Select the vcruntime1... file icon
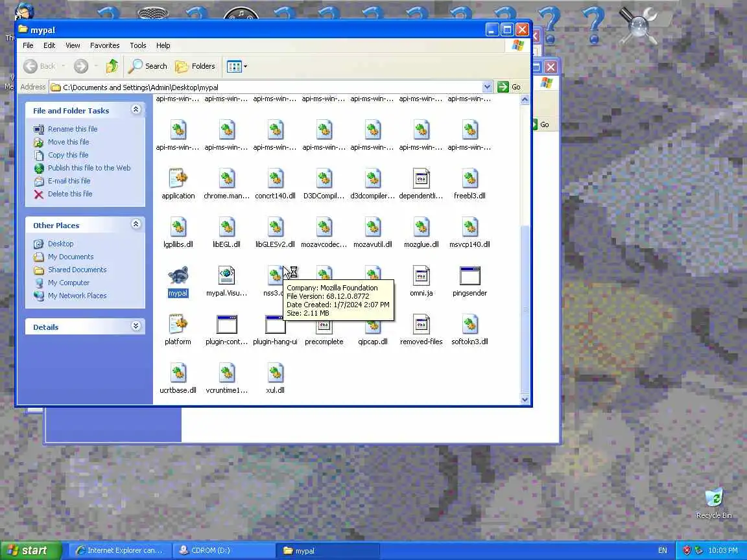747x560 pixels. (227, 373)
